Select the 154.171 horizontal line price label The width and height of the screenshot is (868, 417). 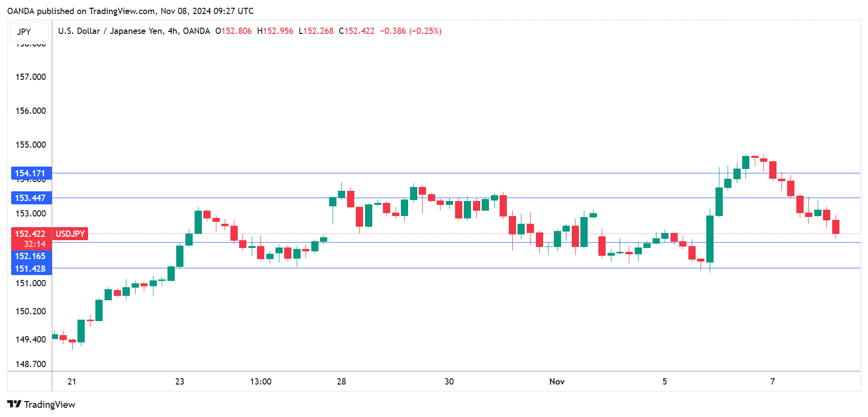coord(30,173)
